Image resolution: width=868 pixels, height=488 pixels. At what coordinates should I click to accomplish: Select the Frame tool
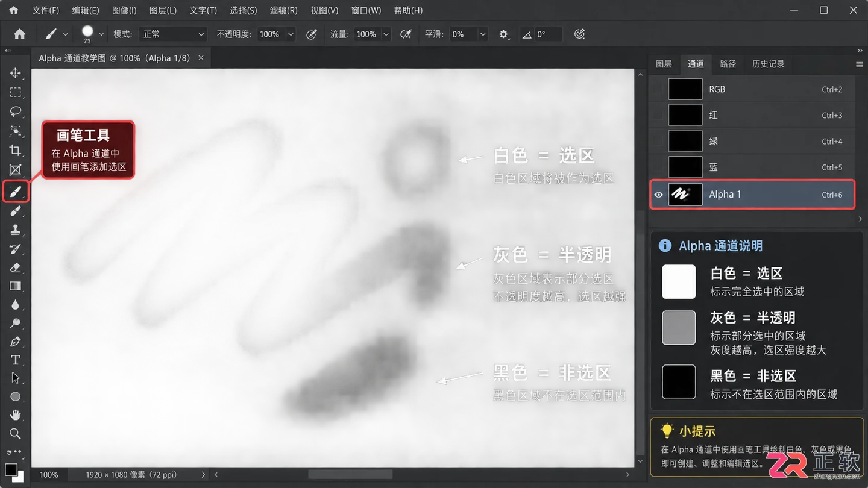click(x=15, y=170)
